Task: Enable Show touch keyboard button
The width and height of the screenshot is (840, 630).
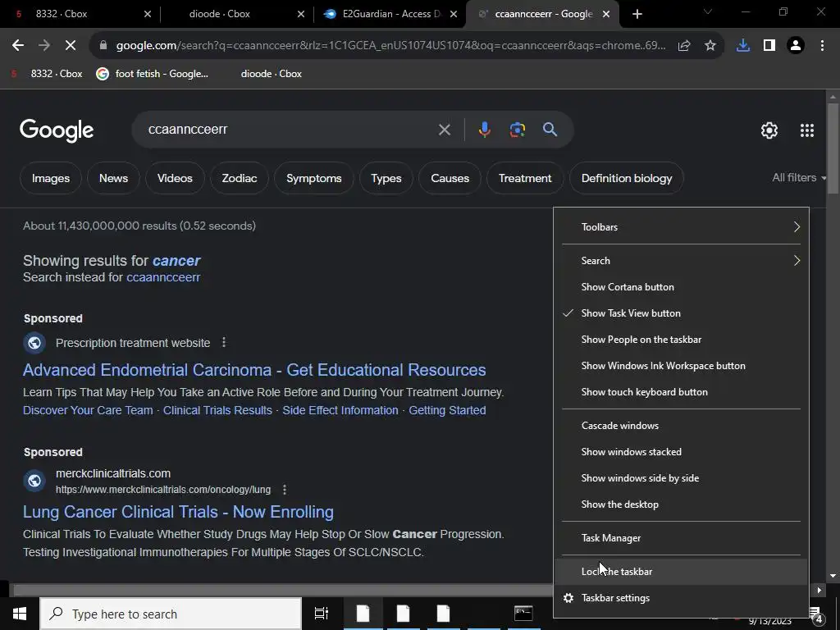Action: tap(681, 392)
